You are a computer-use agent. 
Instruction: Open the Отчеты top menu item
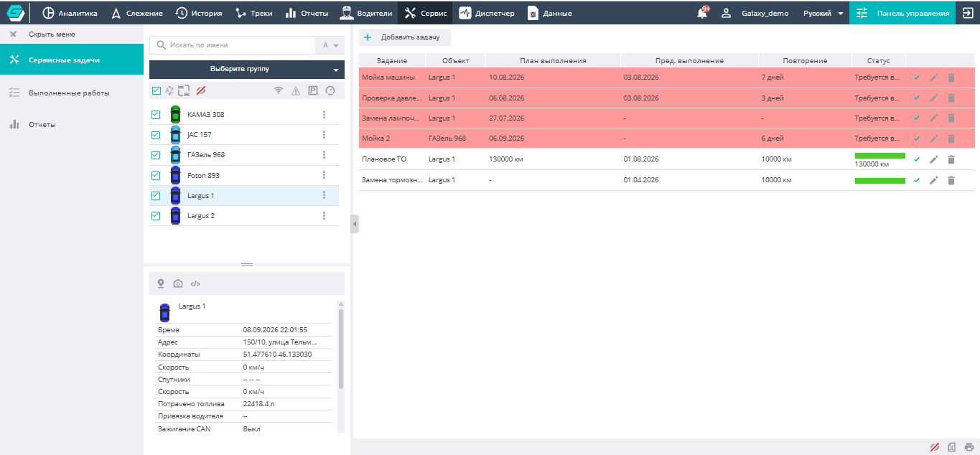[x=307, y=13]
